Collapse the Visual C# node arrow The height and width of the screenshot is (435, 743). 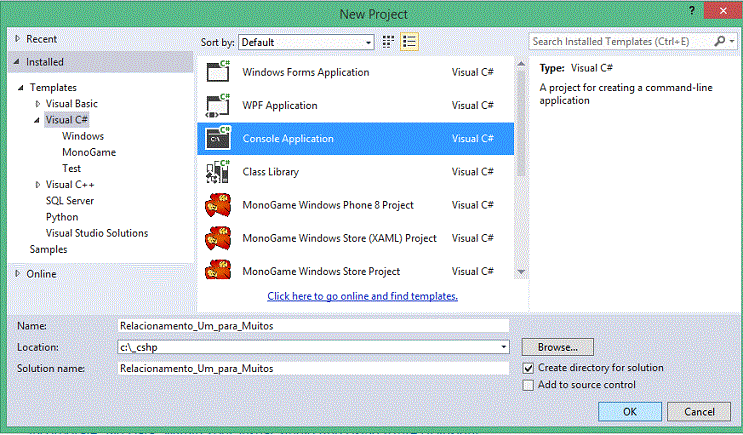pyautogui.click(x=37, y=120)
